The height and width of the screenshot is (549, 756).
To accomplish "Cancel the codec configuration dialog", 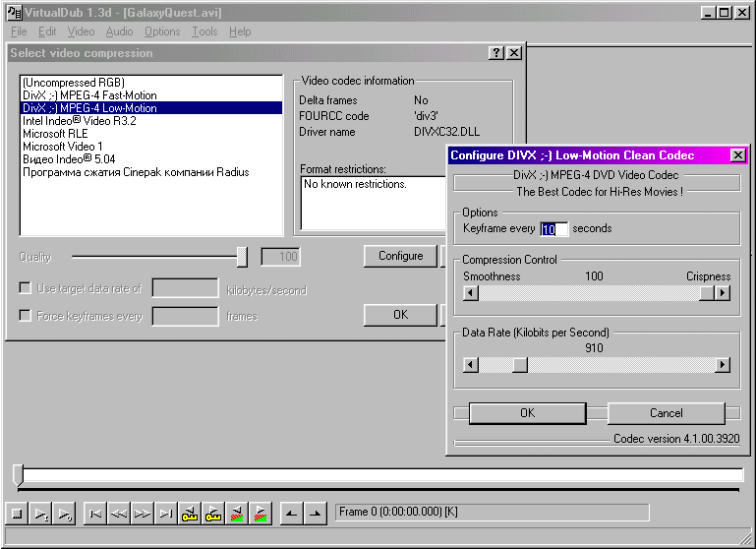I will coord(666,413).
